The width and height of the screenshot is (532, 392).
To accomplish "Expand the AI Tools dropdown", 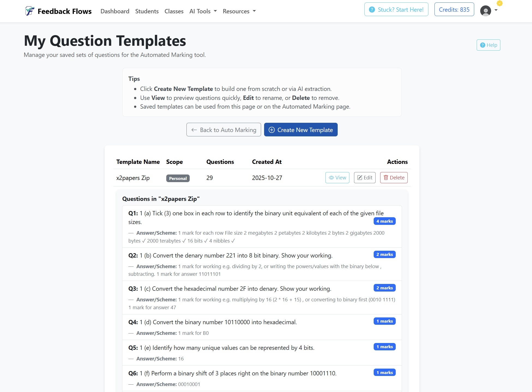I will [203, 11].
